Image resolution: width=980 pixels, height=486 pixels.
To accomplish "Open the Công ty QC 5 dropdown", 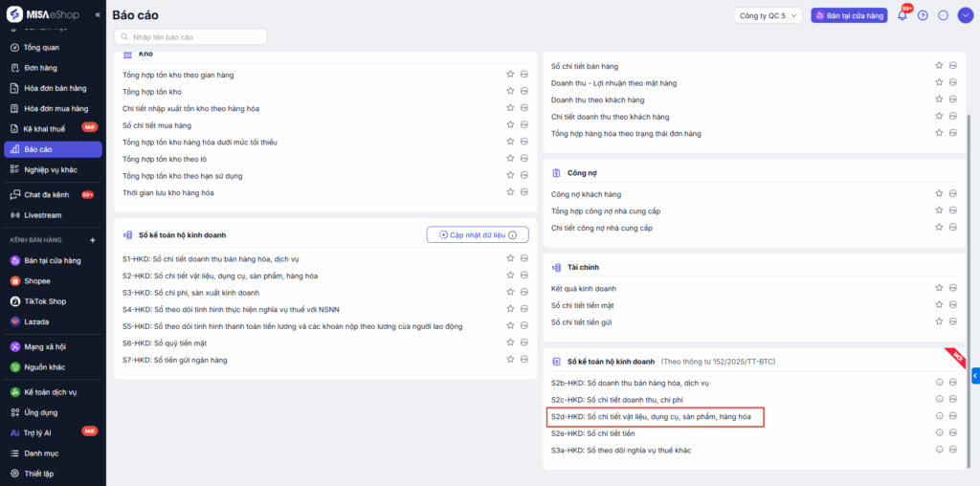I will coord(768,15).
